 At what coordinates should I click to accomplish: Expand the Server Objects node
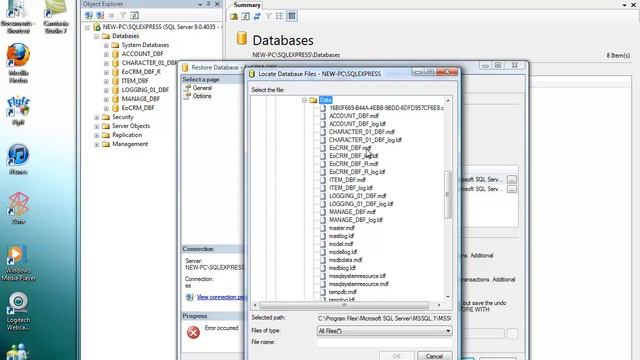tap(97, 126)
